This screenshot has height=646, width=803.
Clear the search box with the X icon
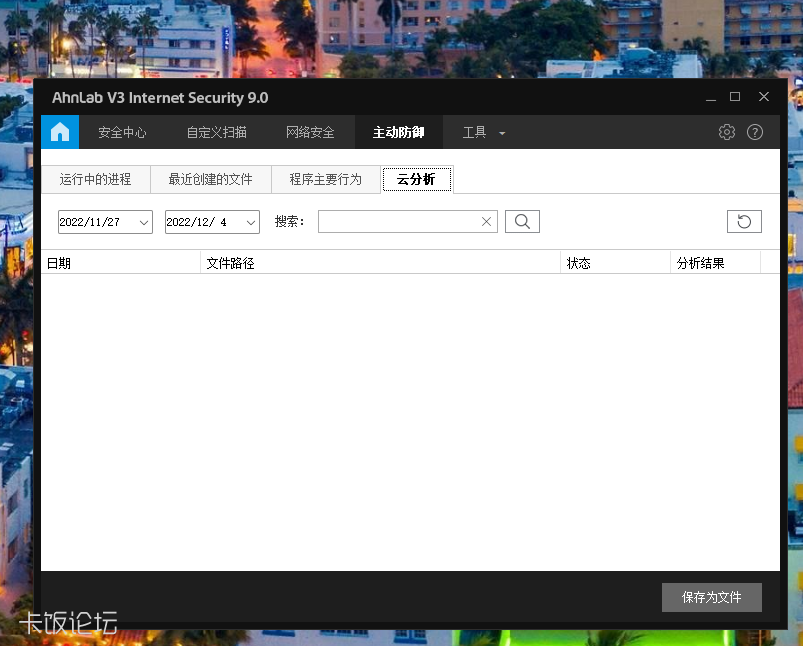coord(486,221)
